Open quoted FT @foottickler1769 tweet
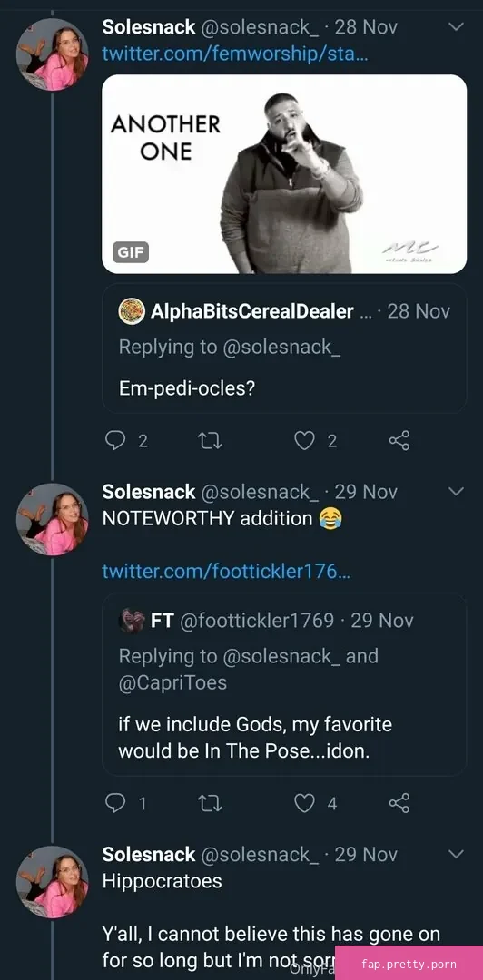Image resolution: width=483 pixels, height=980 pixels. (x=284, y=684)
